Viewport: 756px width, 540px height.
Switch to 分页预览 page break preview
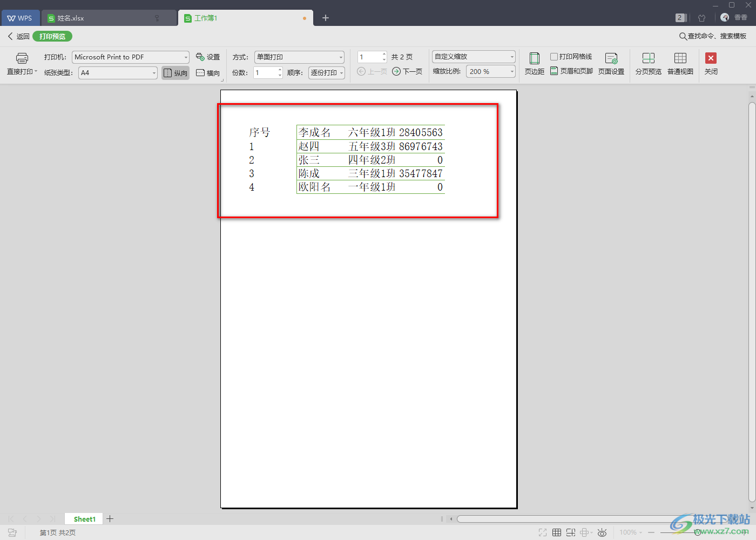(x=649, y=64)
